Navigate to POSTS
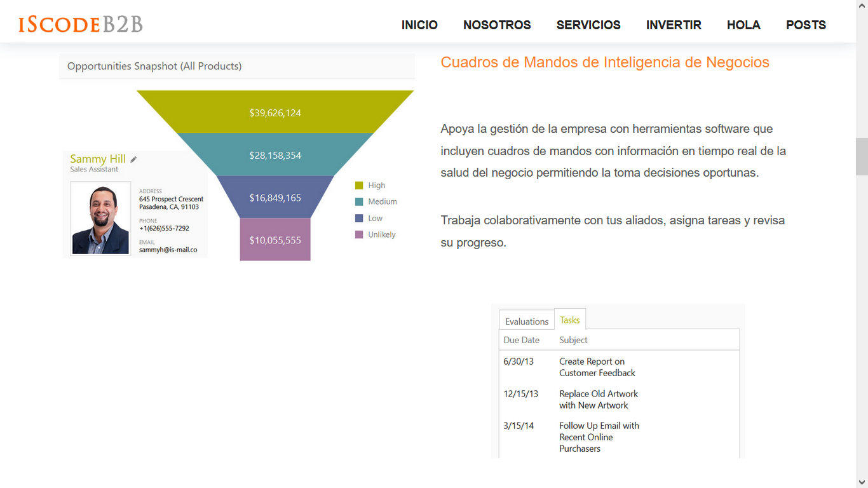868x488 pixels. tap(806, 25)
